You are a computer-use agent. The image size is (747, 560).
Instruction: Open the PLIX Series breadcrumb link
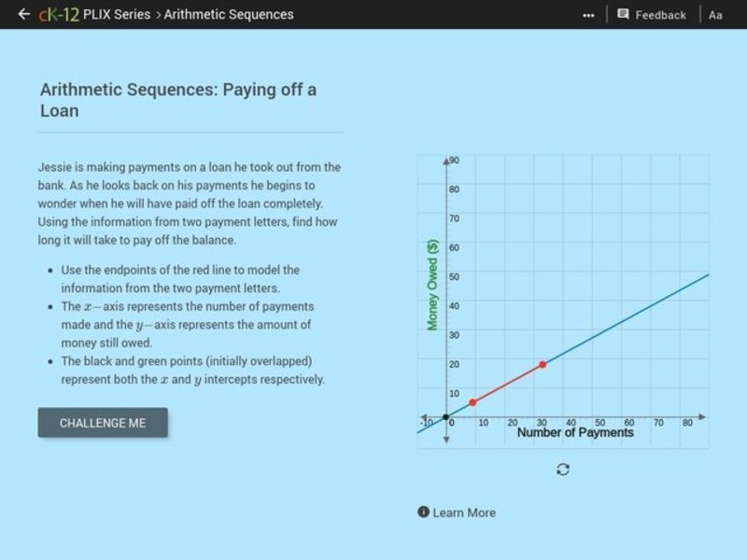tap(115, 14)
